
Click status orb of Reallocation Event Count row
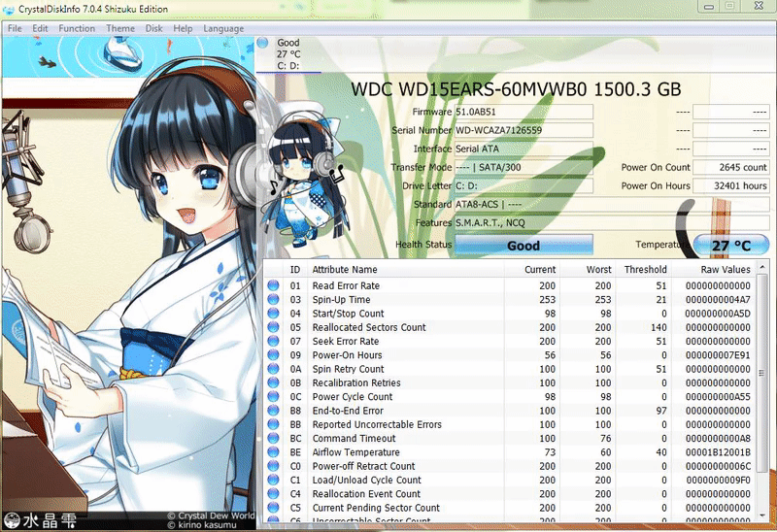click(x=273, y=493)
